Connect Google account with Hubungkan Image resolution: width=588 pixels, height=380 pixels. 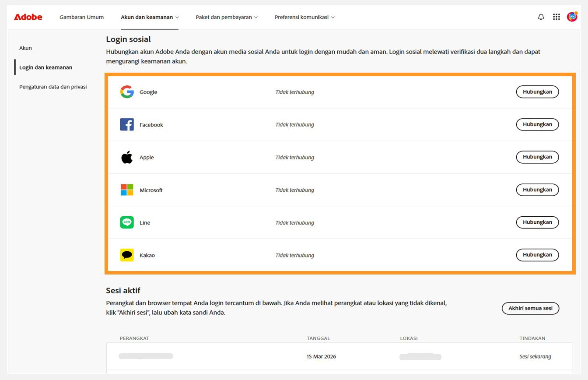(537, 91)
